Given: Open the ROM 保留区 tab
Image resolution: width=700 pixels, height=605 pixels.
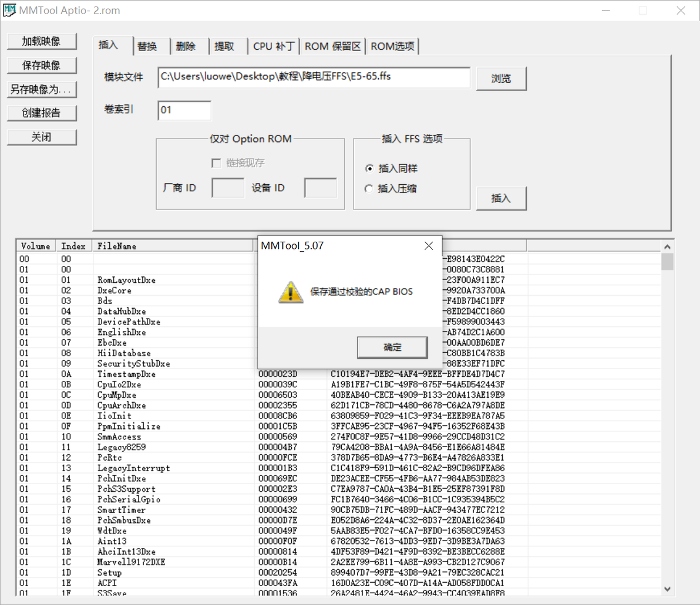Looking at the screenshot, I should (332, 46).
